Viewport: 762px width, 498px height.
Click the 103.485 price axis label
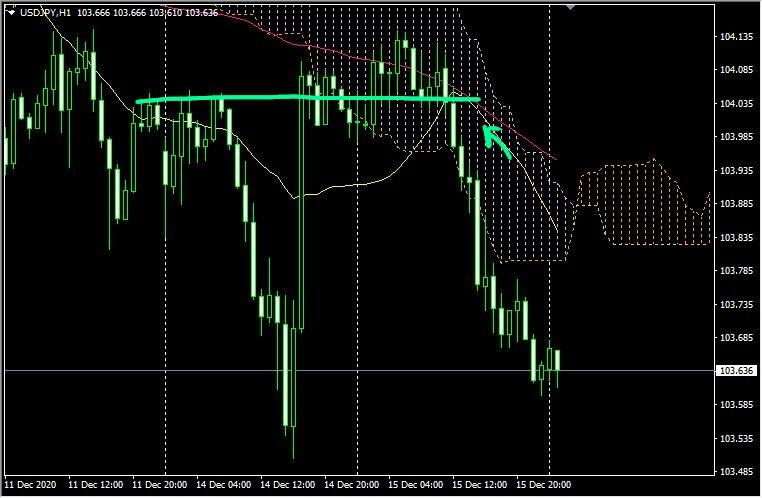(x=736, y=472)
